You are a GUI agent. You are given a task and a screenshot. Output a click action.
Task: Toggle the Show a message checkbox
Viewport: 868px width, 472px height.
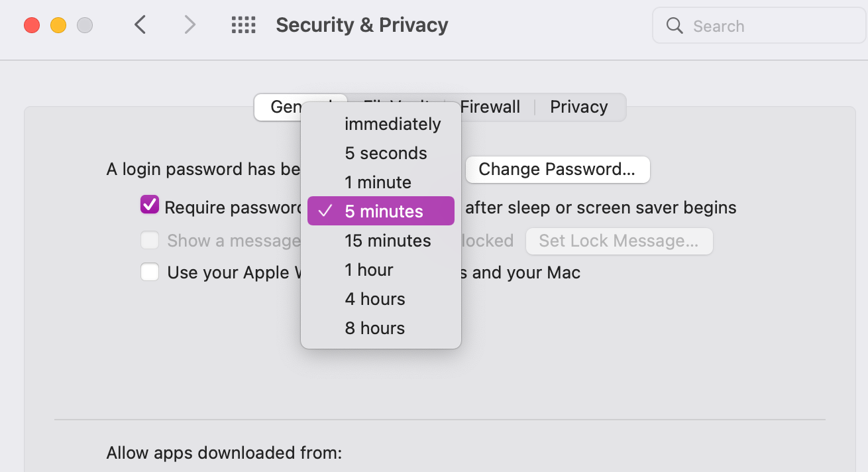[x=150, y=240]
